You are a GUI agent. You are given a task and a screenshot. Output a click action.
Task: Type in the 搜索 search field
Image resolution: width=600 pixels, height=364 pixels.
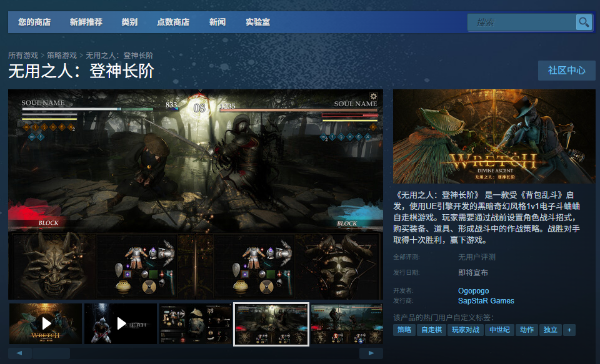click(522, 22)
